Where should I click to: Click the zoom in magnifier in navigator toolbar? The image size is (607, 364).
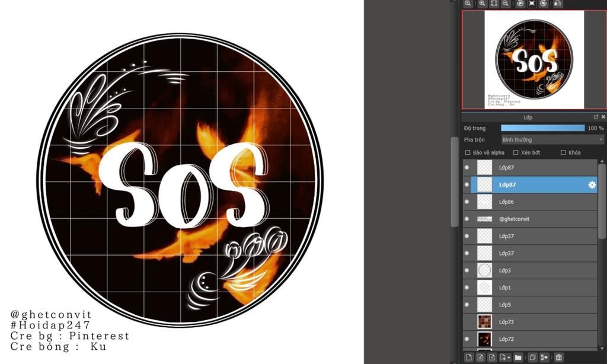point(482,4)
